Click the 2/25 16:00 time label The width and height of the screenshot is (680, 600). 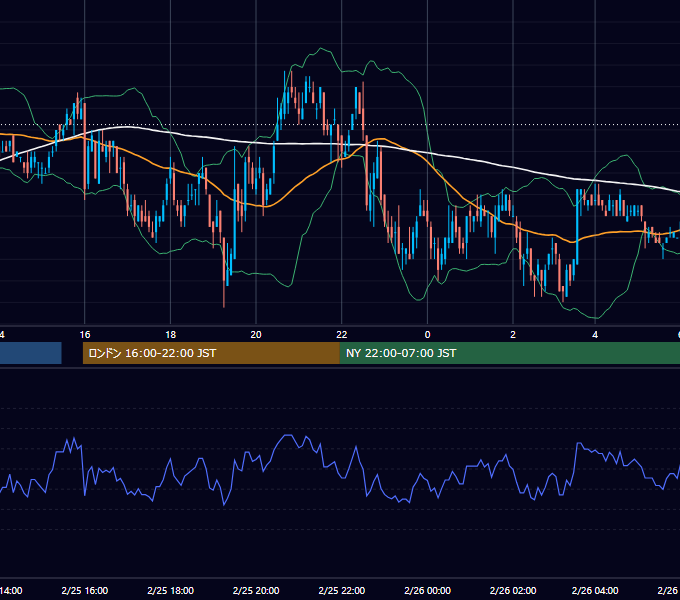[85, 590]
